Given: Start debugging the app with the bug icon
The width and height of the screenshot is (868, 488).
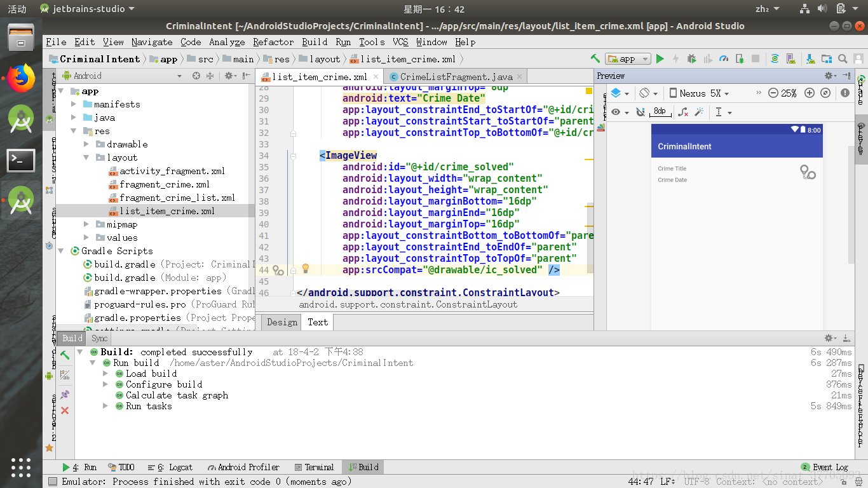Looking at the screenshot, I should click(x=692, y=58).
